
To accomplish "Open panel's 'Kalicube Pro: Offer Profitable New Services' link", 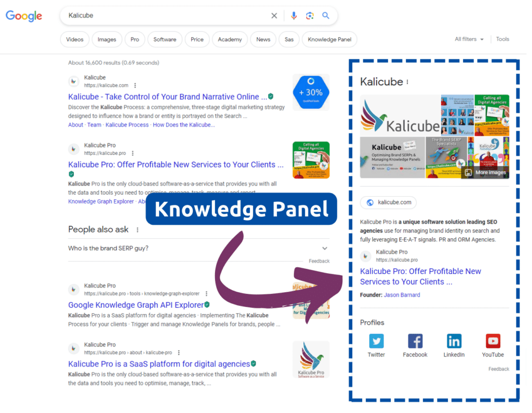I will coord(420,277).
